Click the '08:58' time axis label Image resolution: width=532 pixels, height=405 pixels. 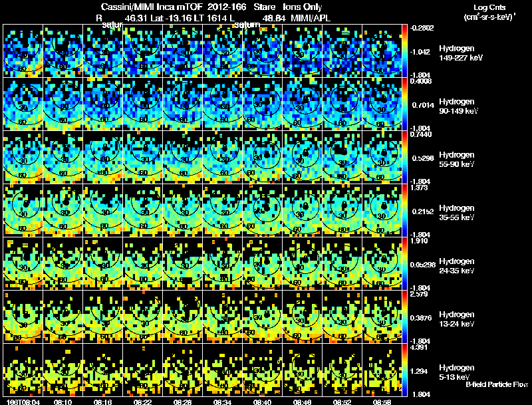(382, 402)
